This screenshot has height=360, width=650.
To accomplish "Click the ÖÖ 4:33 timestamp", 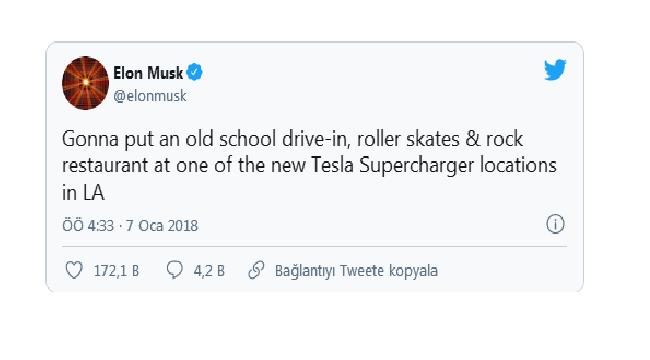I will coord(88,226).
